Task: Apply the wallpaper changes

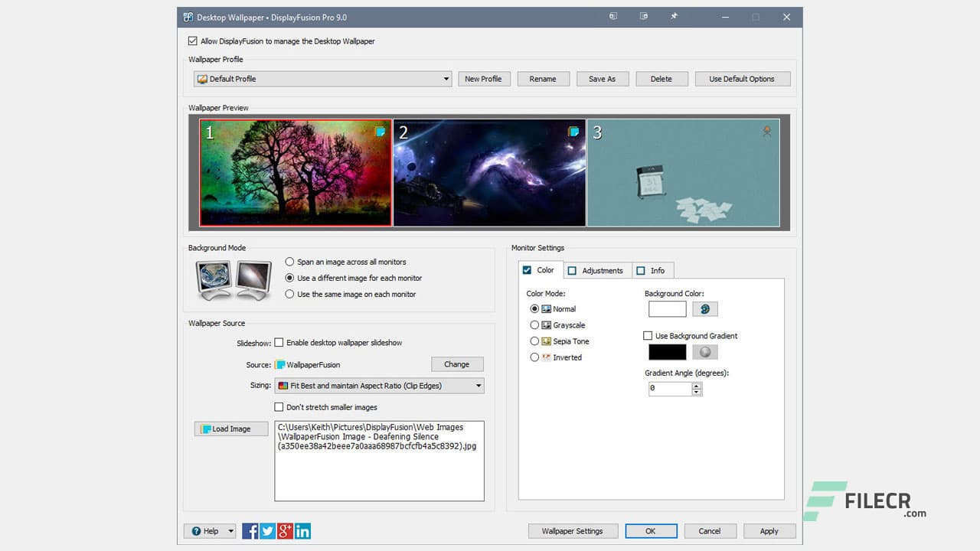Action: tap(769, 530)
